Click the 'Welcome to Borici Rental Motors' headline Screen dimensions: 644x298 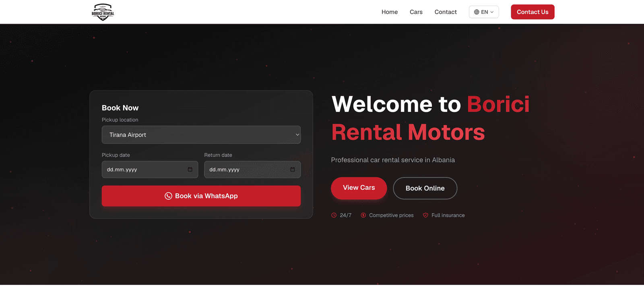[x=430, y=118]
